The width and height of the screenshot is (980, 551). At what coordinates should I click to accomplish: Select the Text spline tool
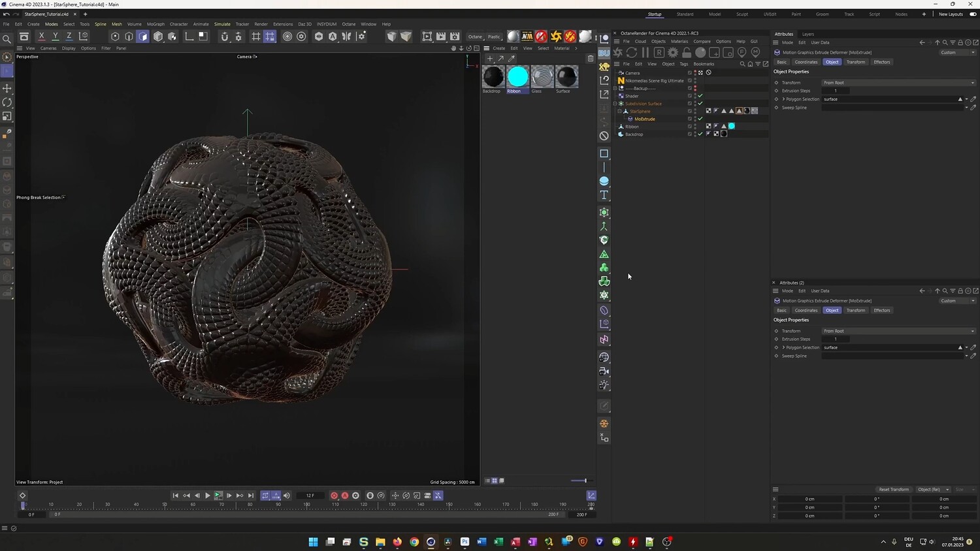[x=604, y=195]
